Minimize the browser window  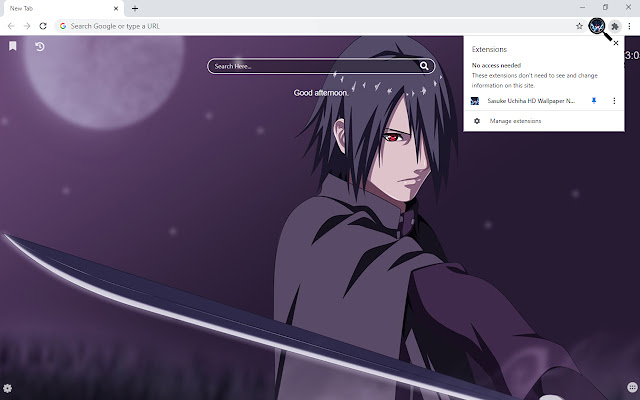pos(582,7)
